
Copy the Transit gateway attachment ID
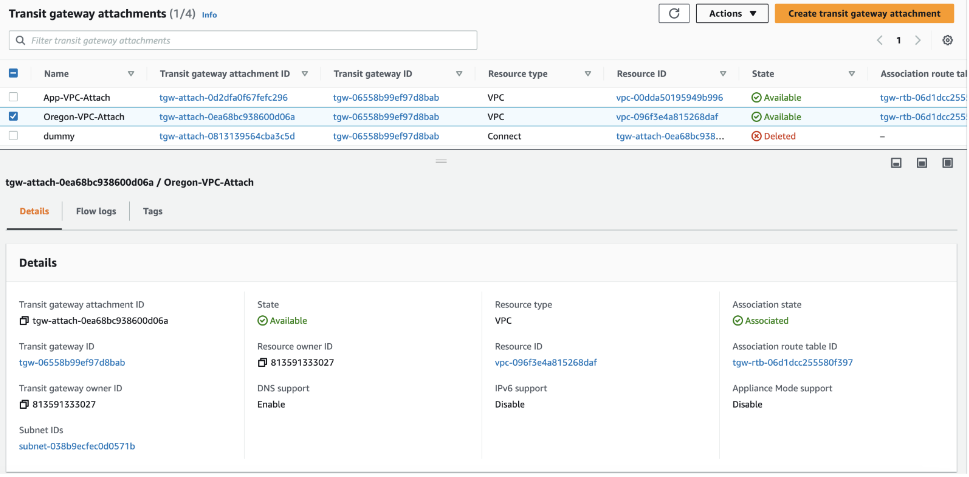[25, 321]
